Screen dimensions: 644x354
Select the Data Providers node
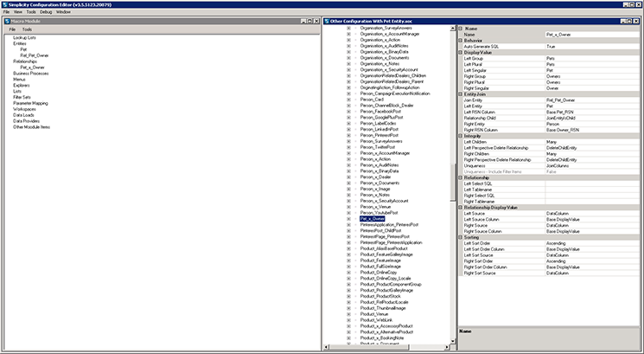point(26,121)
